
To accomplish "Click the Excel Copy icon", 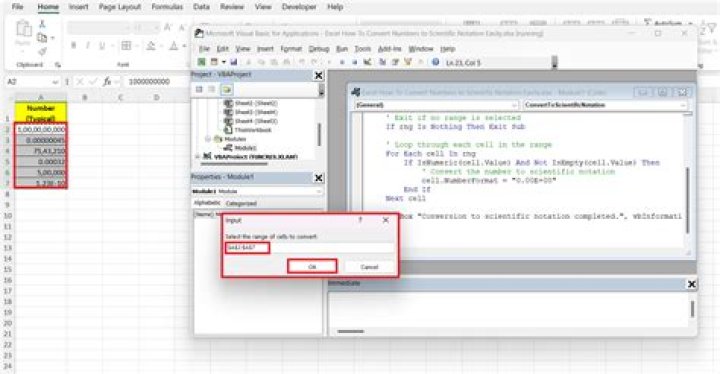I will [42, 38].
